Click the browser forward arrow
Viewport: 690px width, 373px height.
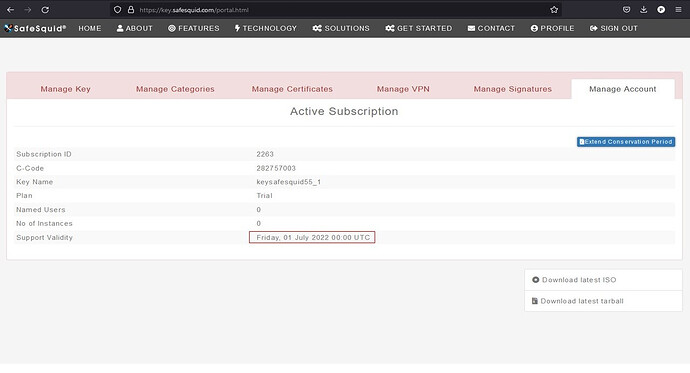coord(28,10)
